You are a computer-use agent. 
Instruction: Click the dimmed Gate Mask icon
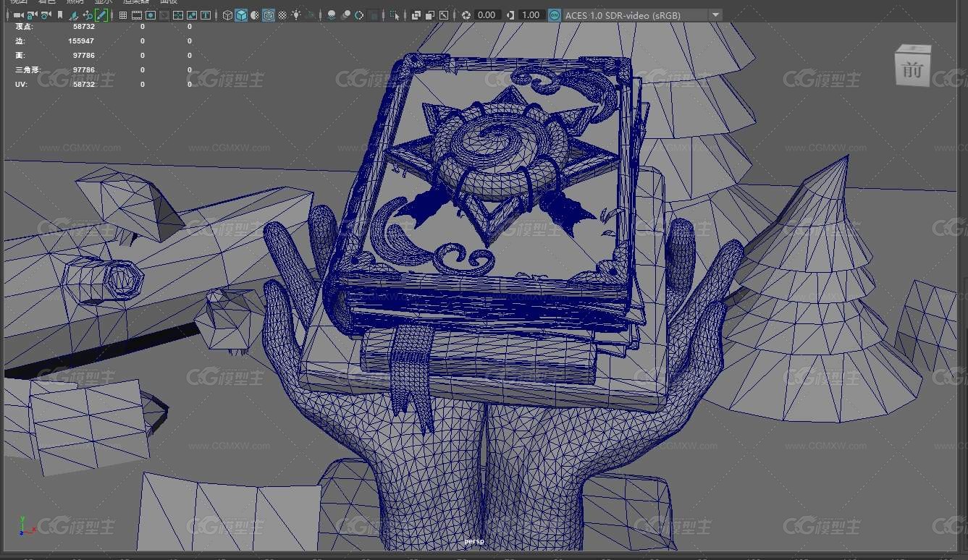(164, 15)
